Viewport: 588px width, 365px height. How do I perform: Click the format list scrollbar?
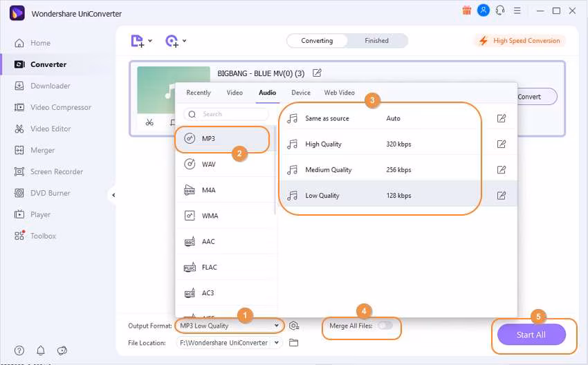(275, 171)
